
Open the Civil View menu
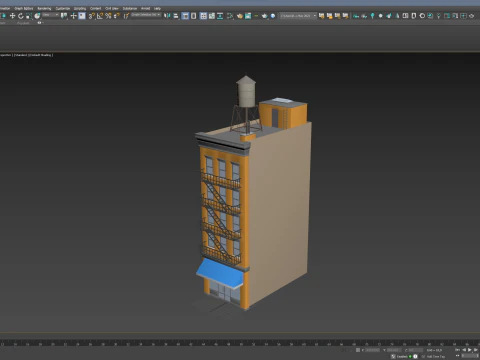click(x=112, y=8)
